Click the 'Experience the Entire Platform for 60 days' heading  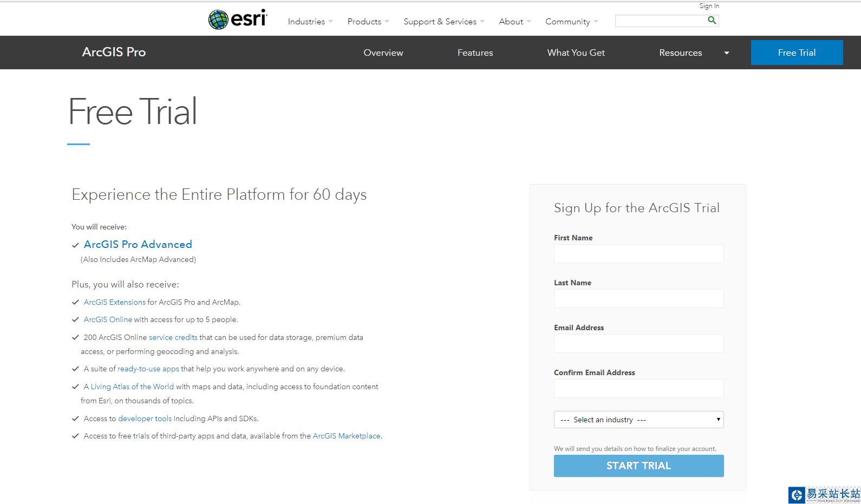(219, 194)
